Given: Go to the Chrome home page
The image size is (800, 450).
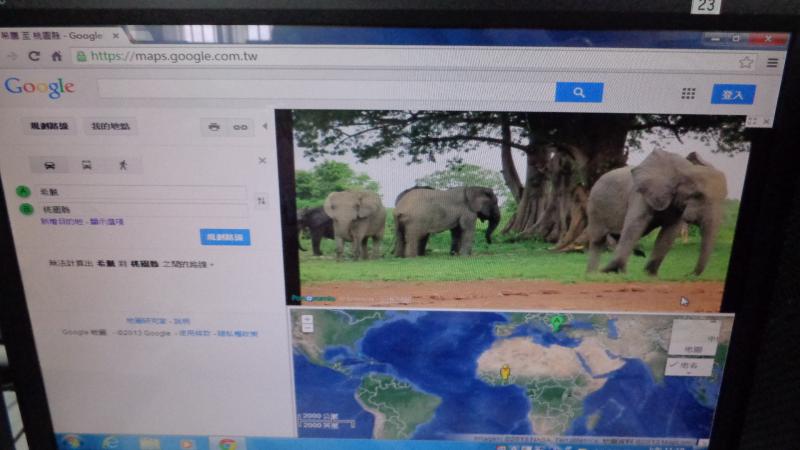Looking at the screenshot, I should (57, 56).
